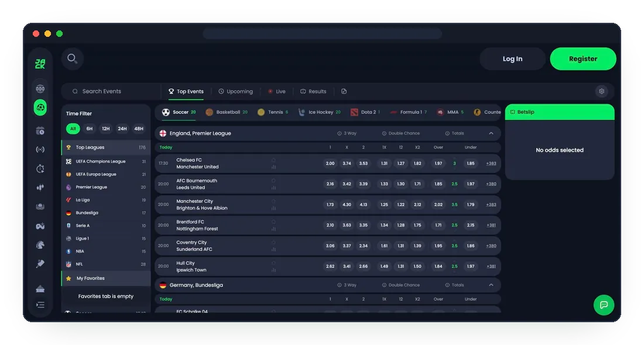The width and height of the screenshot is (644, 345).
Task: Click the JACK logo in sidebar
Action: pyautogui.click(x=40, y=64)
